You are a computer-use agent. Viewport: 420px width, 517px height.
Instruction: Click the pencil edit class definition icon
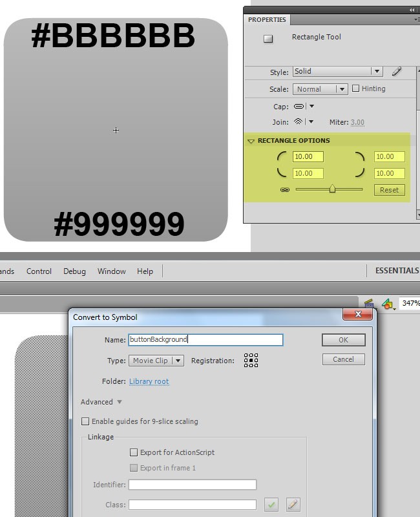293,505
